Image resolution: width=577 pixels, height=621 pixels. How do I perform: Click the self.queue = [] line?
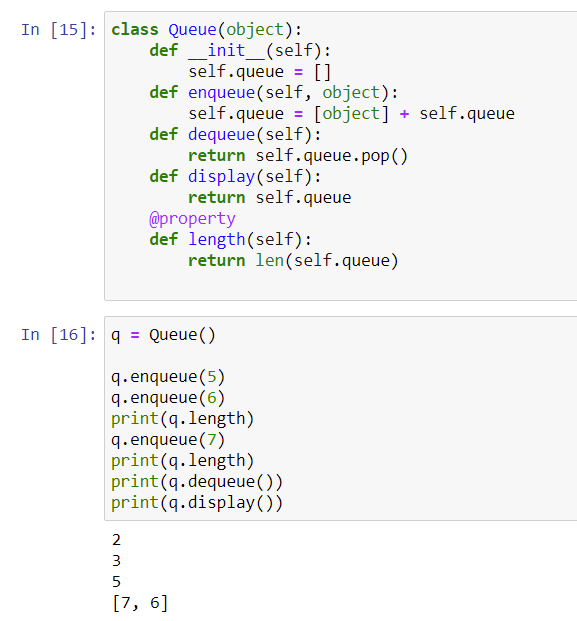click(259, 72)
